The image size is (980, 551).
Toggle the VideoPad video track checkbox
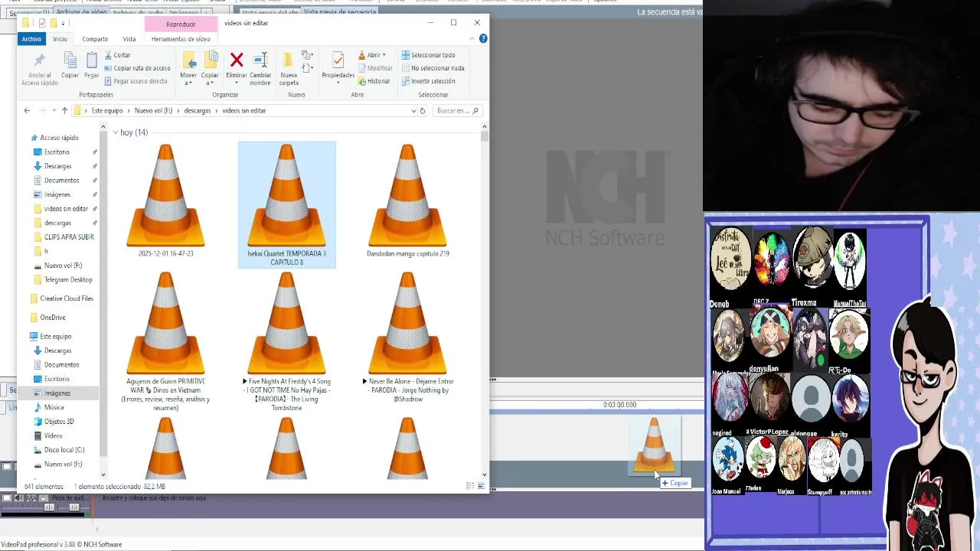click(x=7, y=466)
